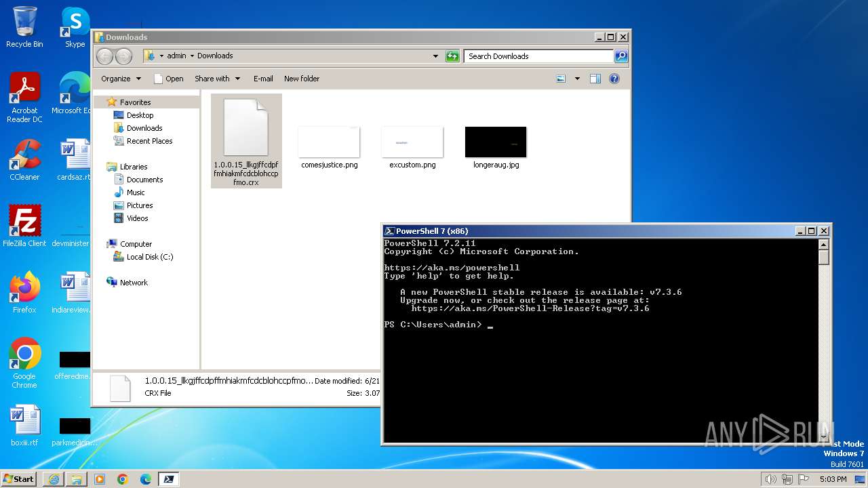This screenshot has width=868, height=488.
Task: Select Desktop under Favorites
Action: point(140,115)
